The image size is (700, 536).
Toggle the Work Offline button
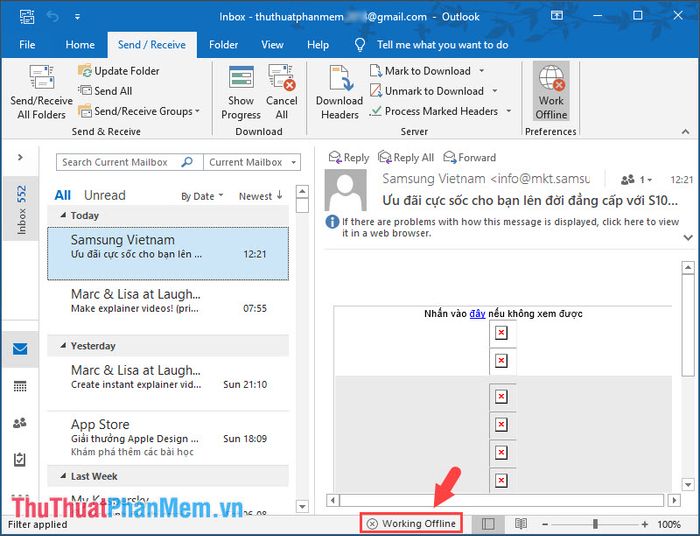551,92
